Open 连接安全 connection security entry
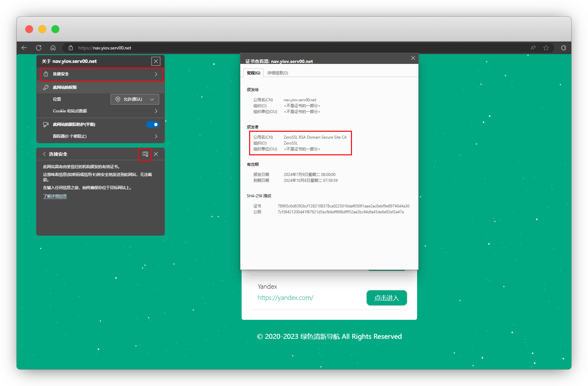 (101, 74)
